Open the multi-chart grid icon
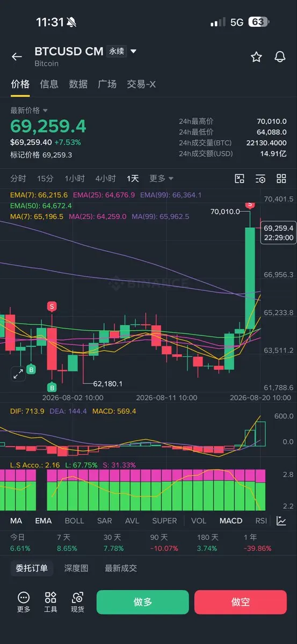297x644 pixels. (x=281, y=179)
